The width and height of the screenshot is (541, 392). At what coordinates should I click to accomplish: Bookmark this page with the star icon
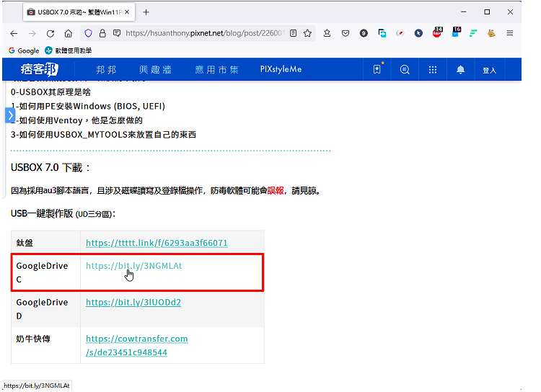307,33
